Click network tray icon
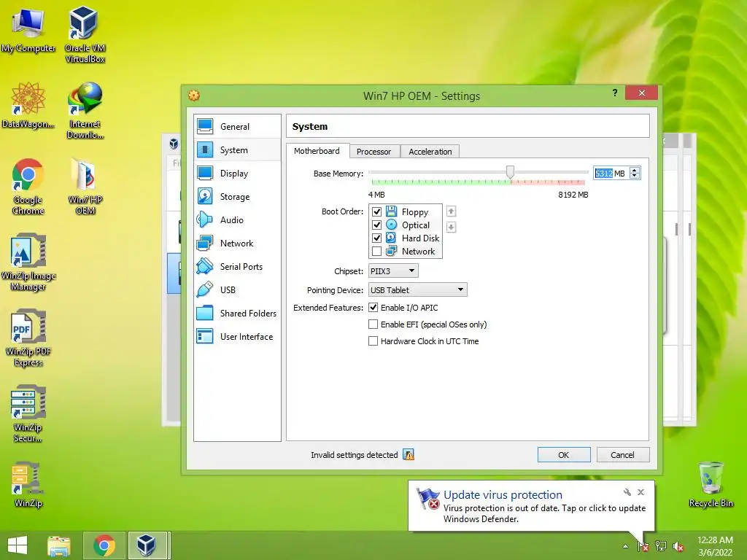The height and width of the screenshot is (560, 747). pos(661,546)
